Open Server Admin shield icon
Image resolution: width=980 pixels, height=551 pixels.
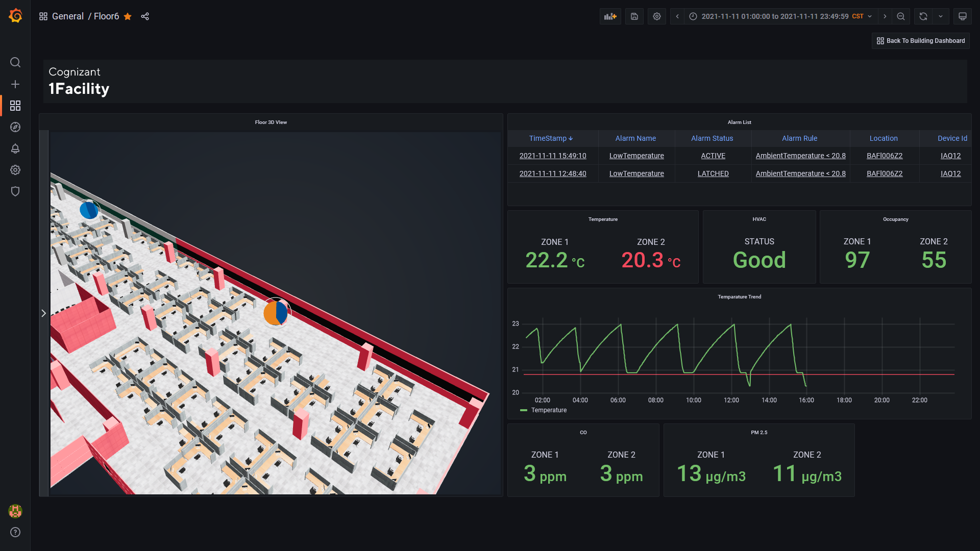[x=15, y=191]
